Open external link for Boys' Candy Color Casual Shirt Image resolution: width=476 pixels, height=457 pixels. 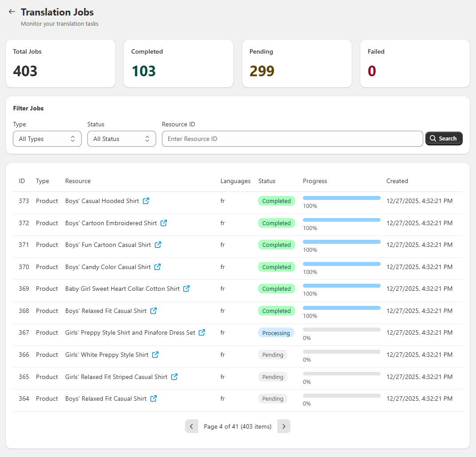tap(157, 267)
